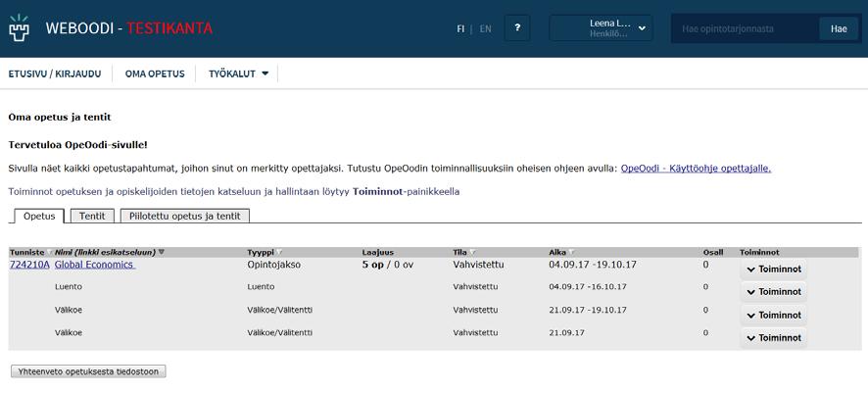This screenshot has width=868, height=393.
Task: Click Yhteenveto opetuksesta tiedostoon button
Action: point(88,371)
